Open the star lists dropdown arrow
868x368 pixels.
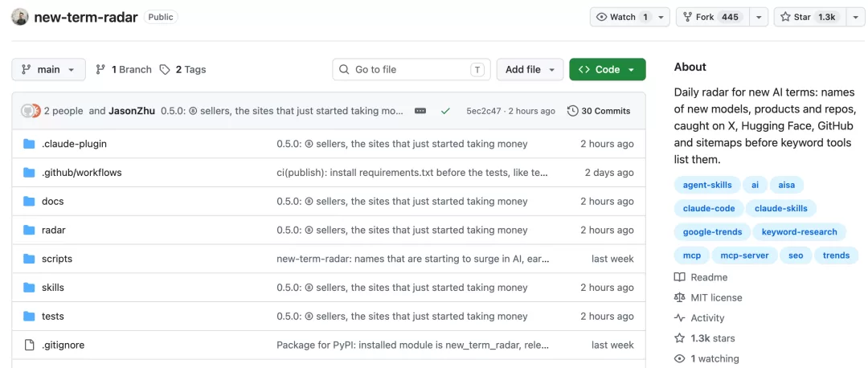(856, 17)
